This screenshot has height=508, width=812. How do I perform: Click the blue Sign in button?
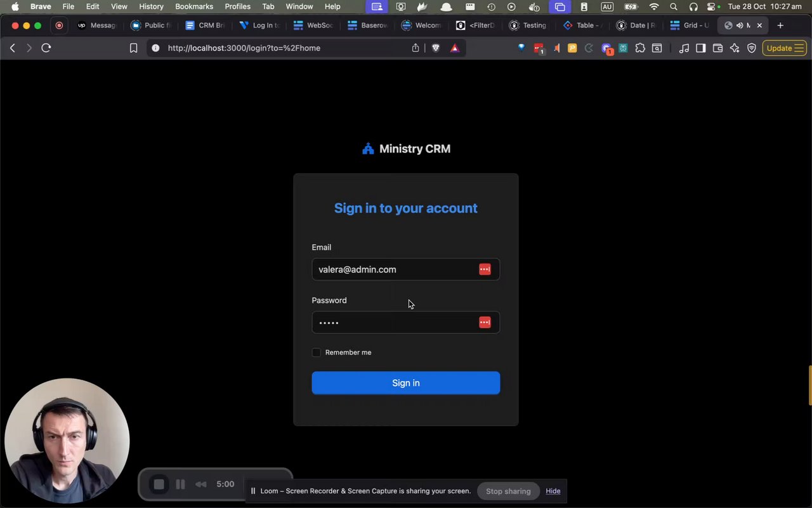point(406,383)
